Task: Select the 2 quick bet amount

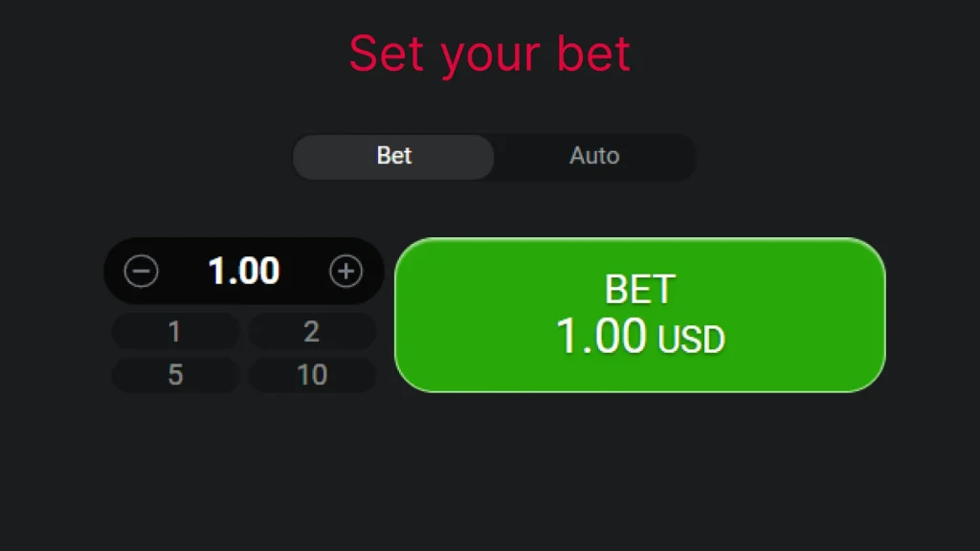Action: (x=312, y=331)
